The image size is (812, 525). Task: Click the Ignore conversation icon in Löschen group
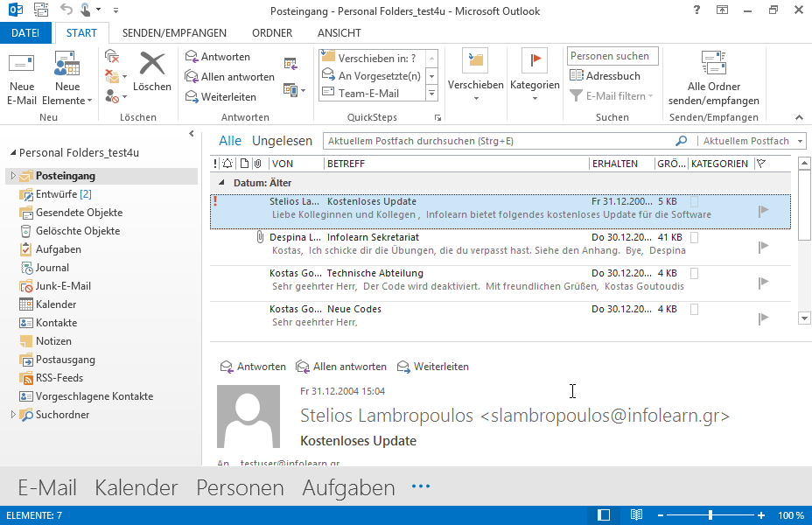click(112, 56)
